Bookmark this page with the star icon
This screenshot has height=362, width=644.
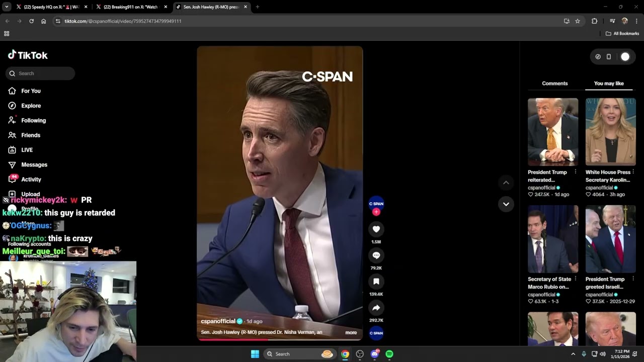(x=578, y=21)
